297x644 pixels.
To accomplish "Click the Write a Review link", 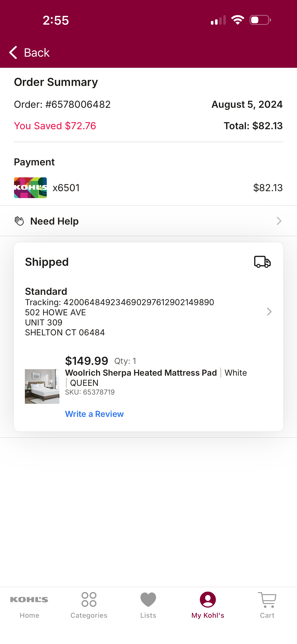I will coord(94,414).
